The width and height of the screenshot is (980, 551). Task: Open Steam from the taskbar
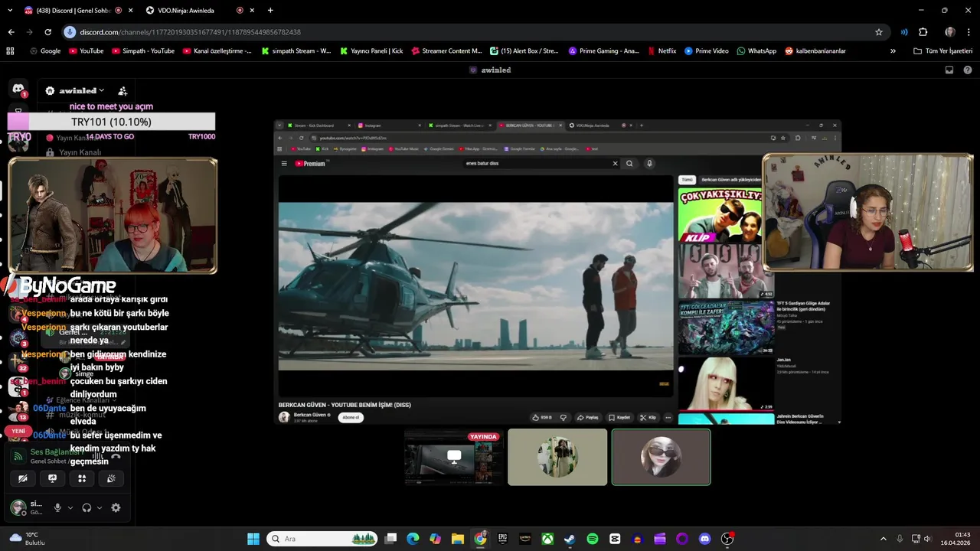pyautogui.click(x=570, y=539)
